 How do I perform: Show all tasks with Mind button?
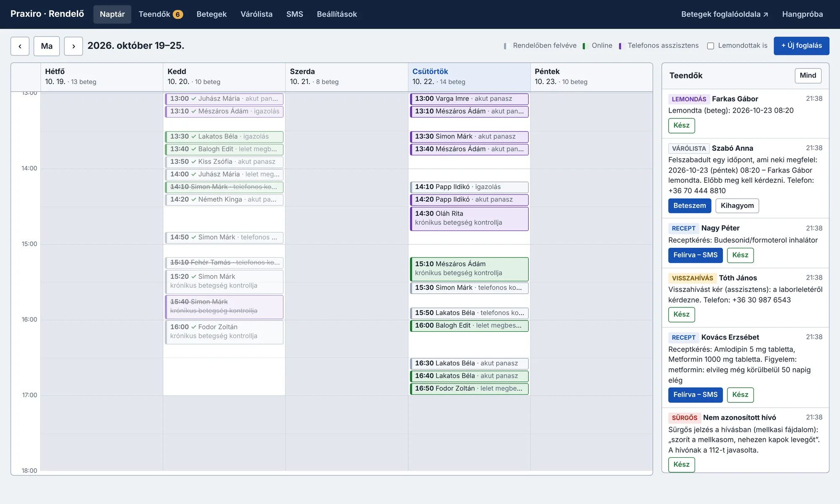808,76
